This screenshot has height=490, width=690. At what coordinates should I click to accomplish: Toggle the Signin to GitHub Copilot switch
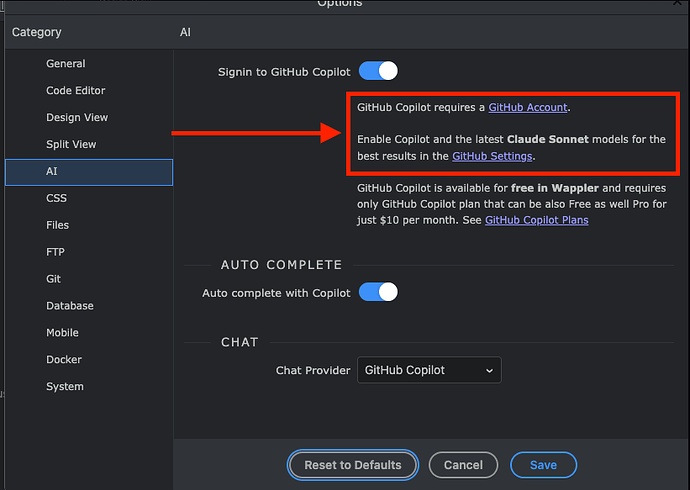378,71
